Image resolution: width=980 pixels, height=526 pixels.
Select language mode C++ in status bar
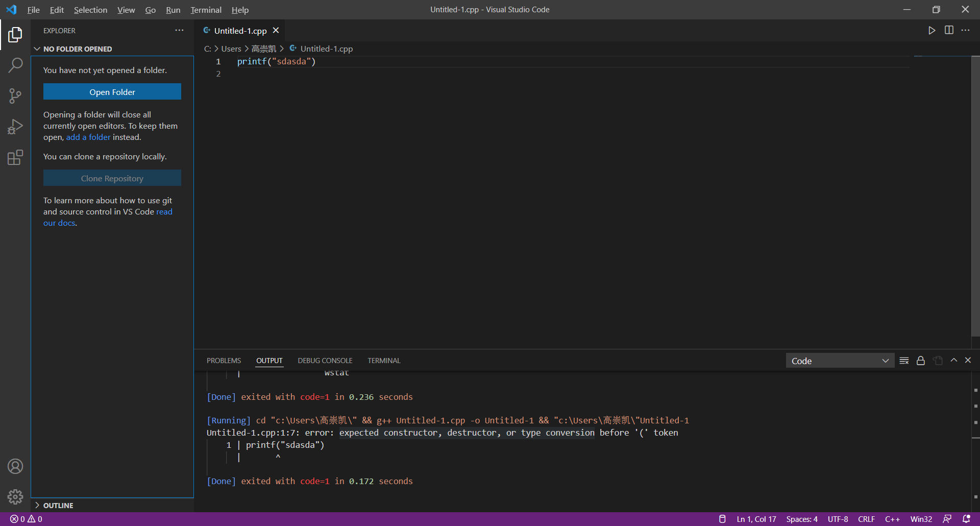pyautogui.click(x=892, y=519)
